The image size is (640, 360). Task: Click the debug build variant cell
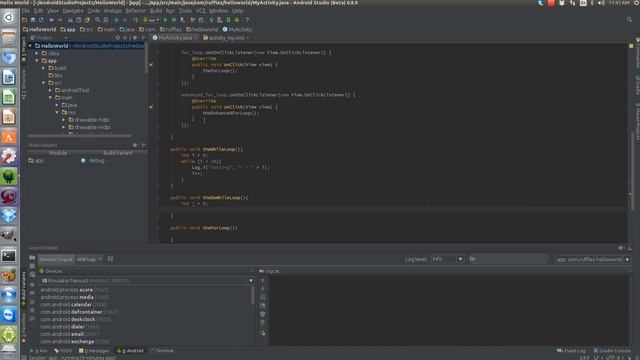point(112,160)
